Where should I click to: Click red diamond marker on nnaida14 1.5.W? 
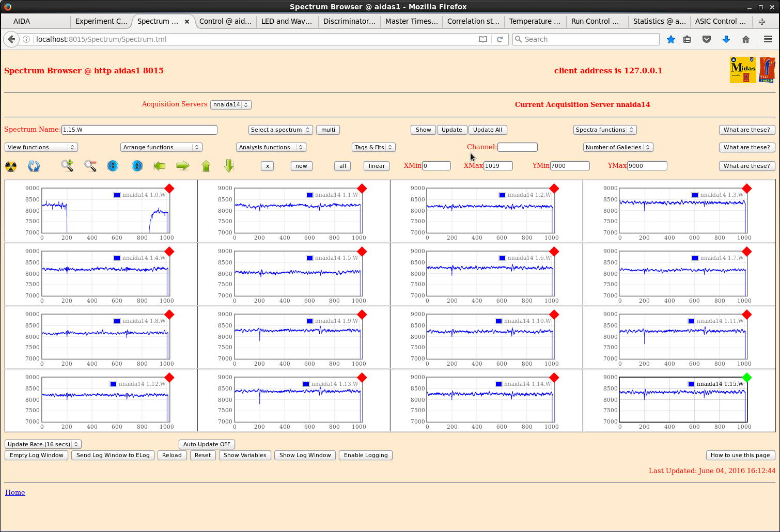tap(362, 252)
